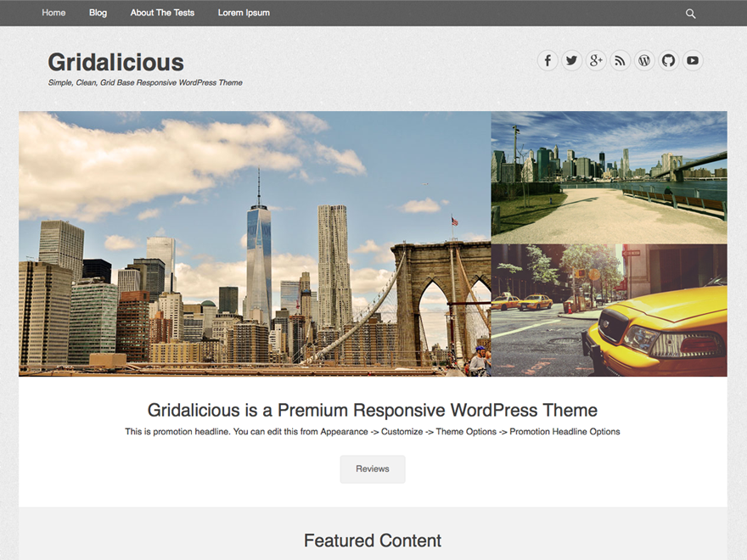Viewport: 747px width, 560px height.
Task: Open the search magnifier icon
Action: point(690,14)
